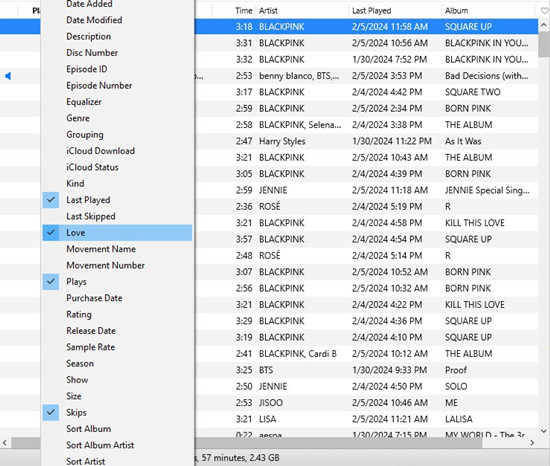Click the horizontal scrollbar right arrow
550x466 pixels.
coord(532,443)
